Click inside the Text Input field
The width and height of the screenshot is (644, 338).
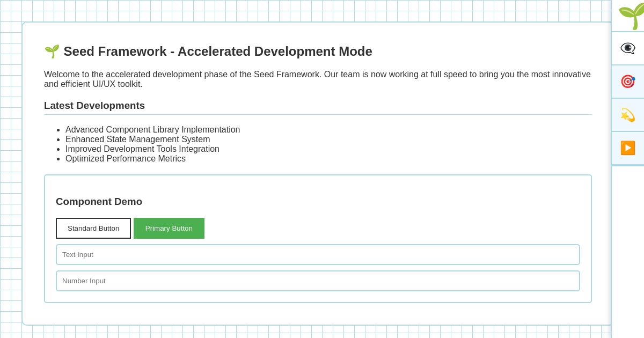click(x=318, y=254)
